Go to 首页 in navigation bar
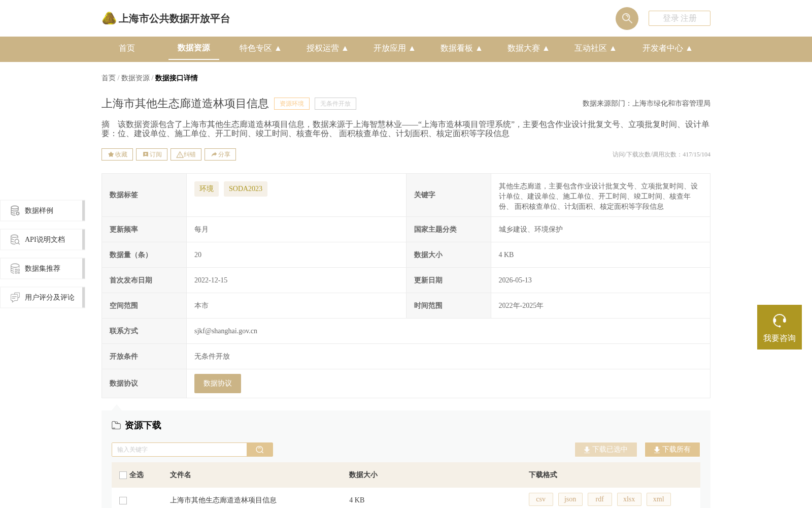This screenshot has width=812, height=508. tap(127, 48)
